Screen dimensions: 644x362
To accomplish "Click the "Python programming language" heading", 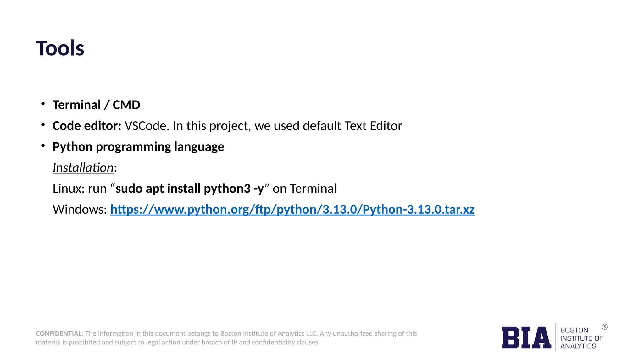I will click(138, 147).
